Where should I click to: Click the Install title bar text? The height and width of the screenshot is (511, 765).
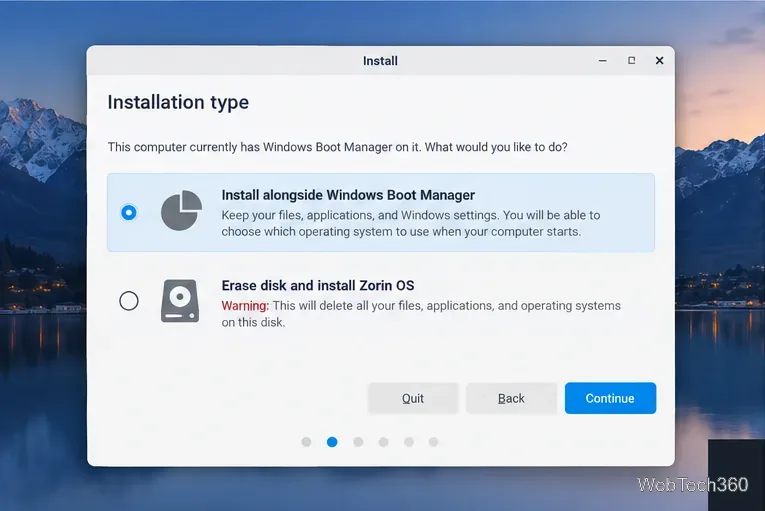click(x=380, y=61)
